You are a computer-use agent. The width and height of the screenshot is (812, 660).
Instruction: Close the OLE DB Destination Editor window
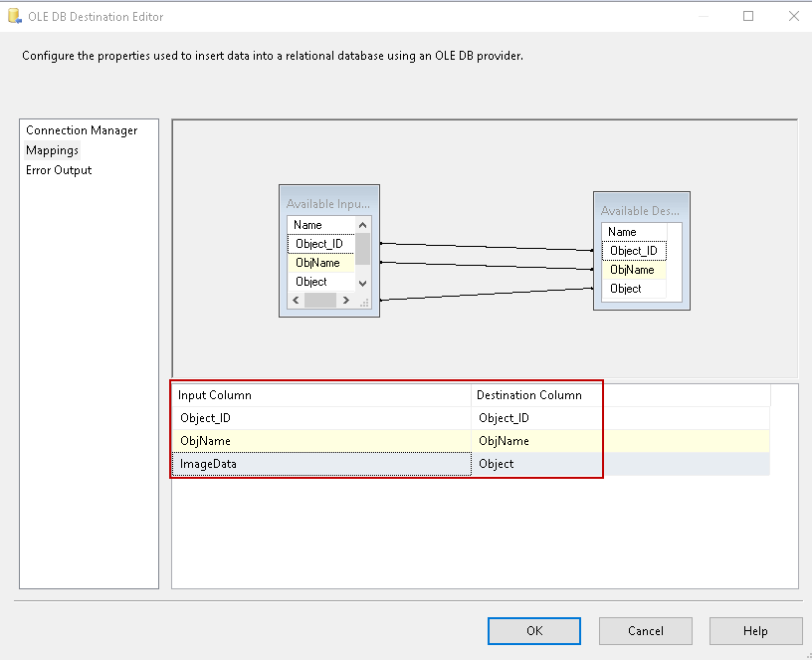click(793, 16)
